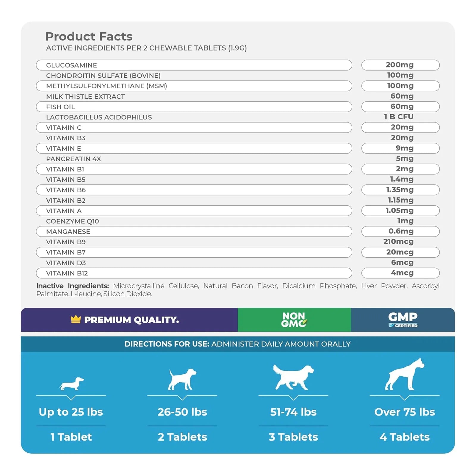
Task: Click the 4mcg amount pill
Action: tap(400, 273)
